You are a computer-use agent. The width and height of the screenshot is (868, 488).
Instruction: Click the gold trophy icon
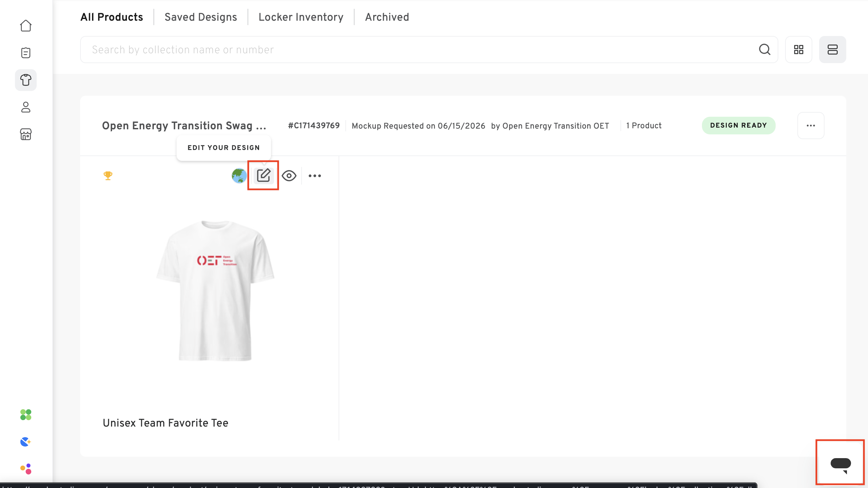[x=108, y=175]
